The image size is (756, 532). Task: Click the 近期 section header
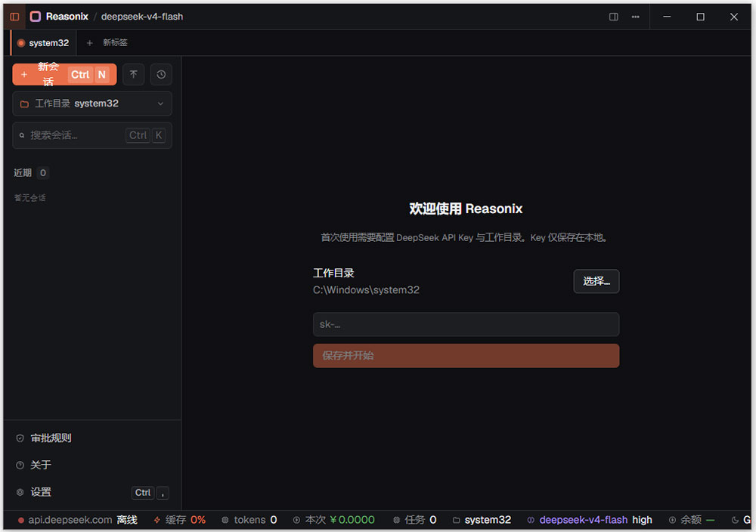pos(23,173)
